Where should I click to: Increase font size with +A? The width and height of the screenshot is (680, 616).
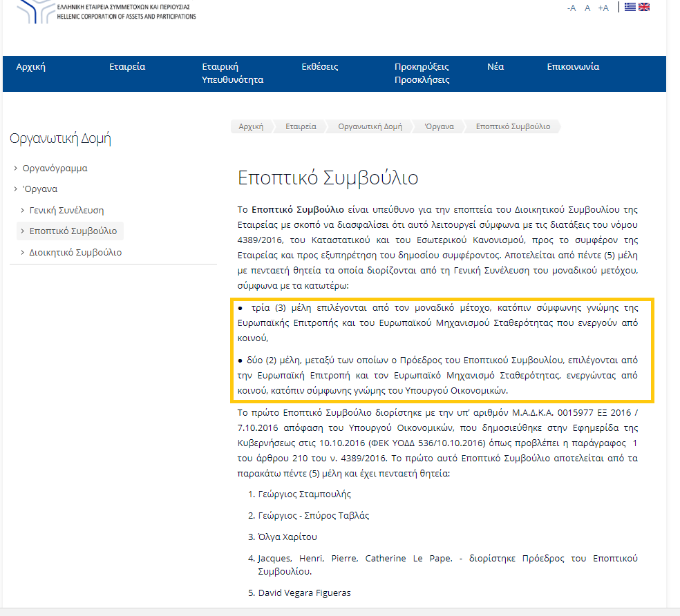click(603, 8)
